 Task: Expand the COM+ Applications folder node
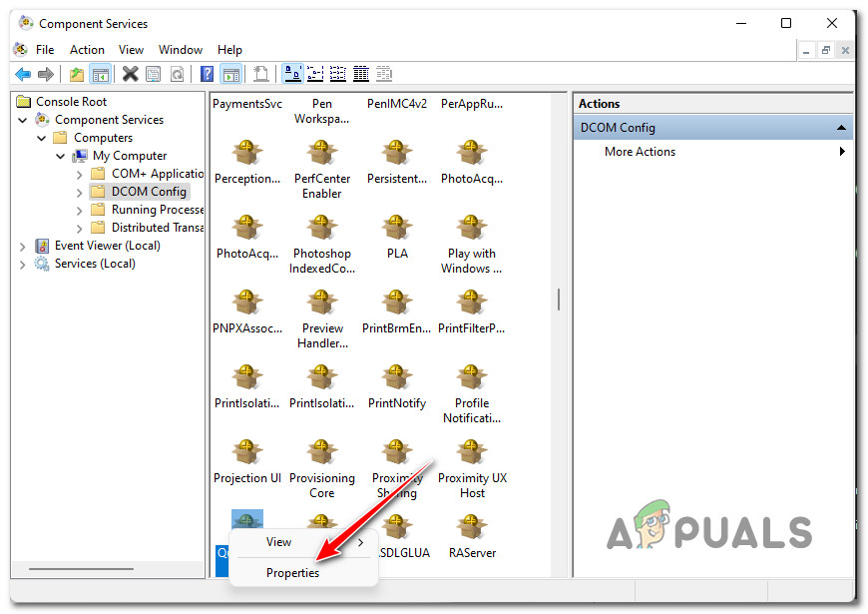79,174
